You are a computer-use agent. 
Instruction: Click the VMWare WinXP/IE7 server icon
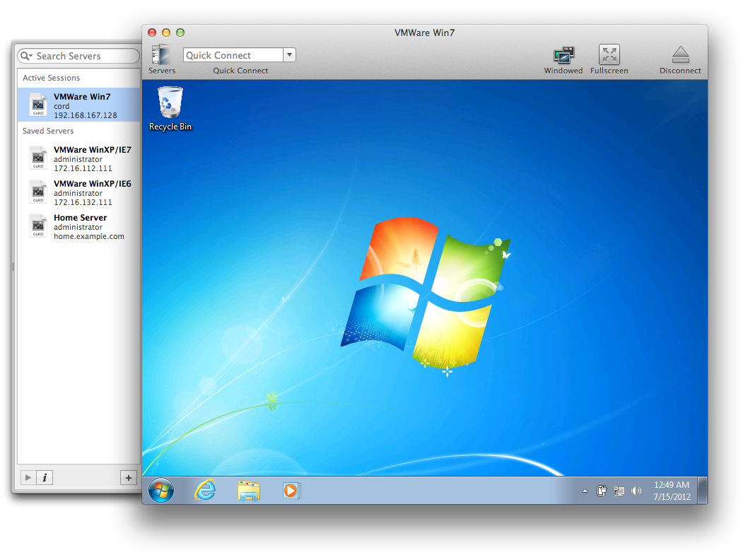[37, 158]
